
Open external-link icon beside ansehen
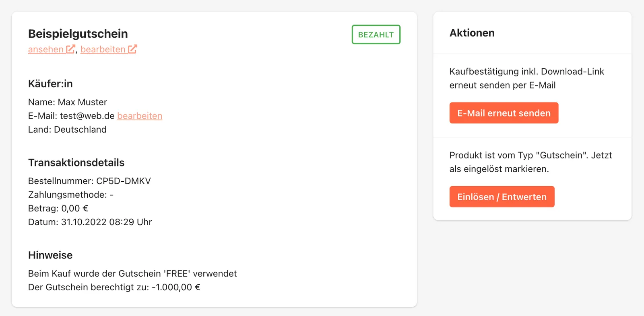(70, 49)
